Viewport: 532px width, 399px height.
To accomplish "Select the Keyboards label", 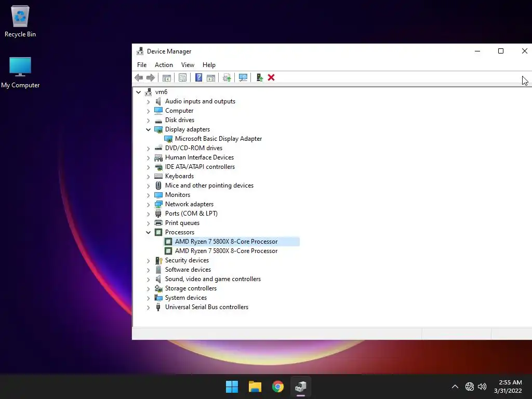I will (x=179, y=176).
